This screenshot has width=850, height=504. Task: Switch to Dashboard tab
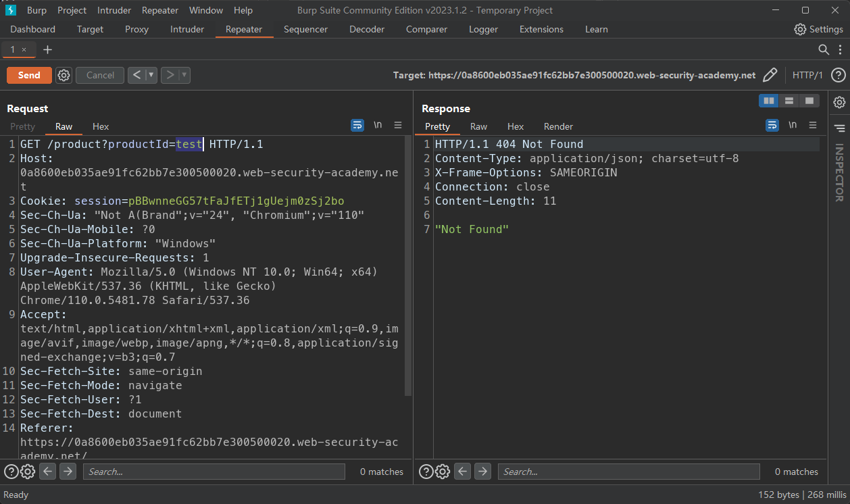pyautogui.click(x=33, y=29)
